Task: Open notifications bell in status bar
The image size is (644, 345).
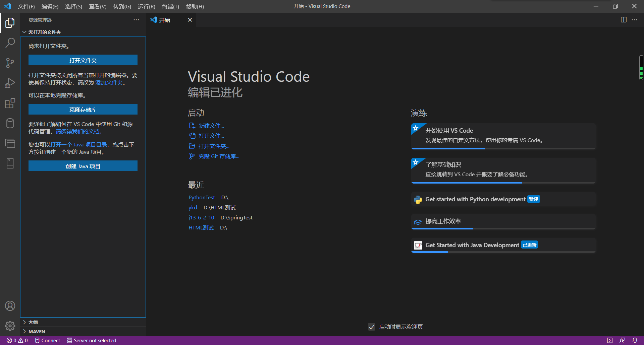Action: [635, 340]
